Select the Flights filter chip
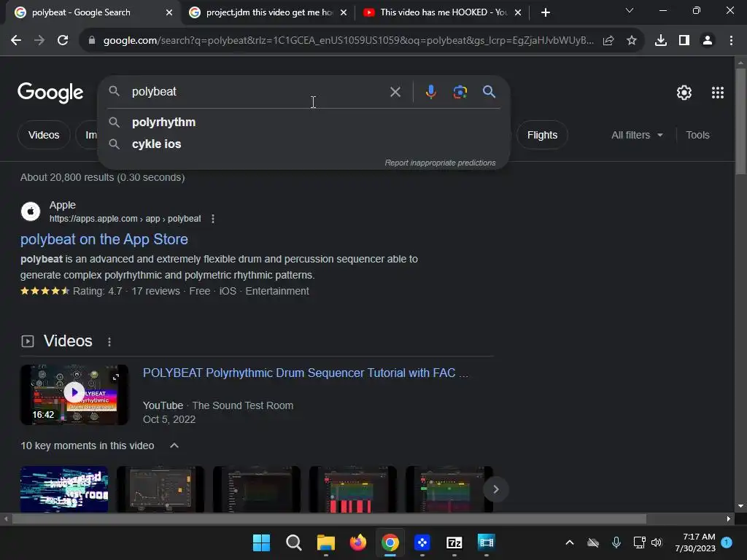 click(x=542, y=135)
